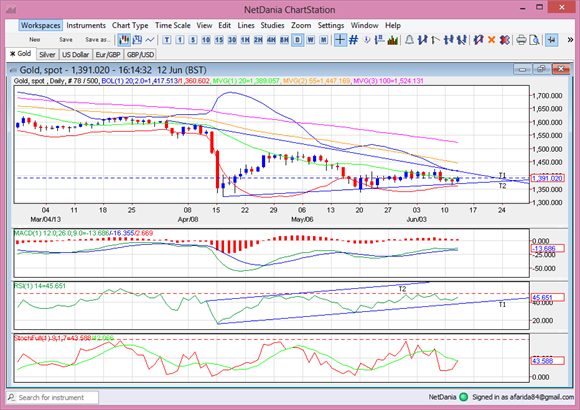Switch to the US Dollar tab
The height and width of the screenshot is (410, 580).
click(x=75, y=54)
